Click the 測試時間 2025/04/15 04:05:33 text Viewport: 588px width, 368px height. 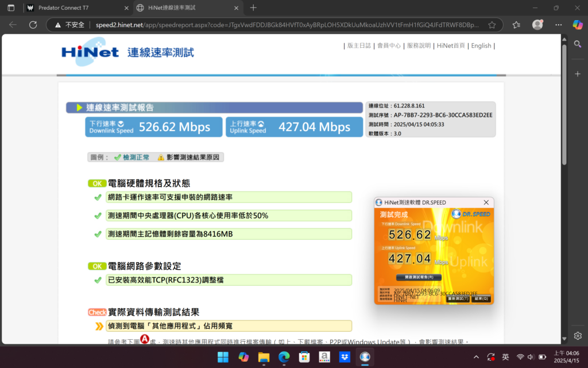(x=406, y=124)
